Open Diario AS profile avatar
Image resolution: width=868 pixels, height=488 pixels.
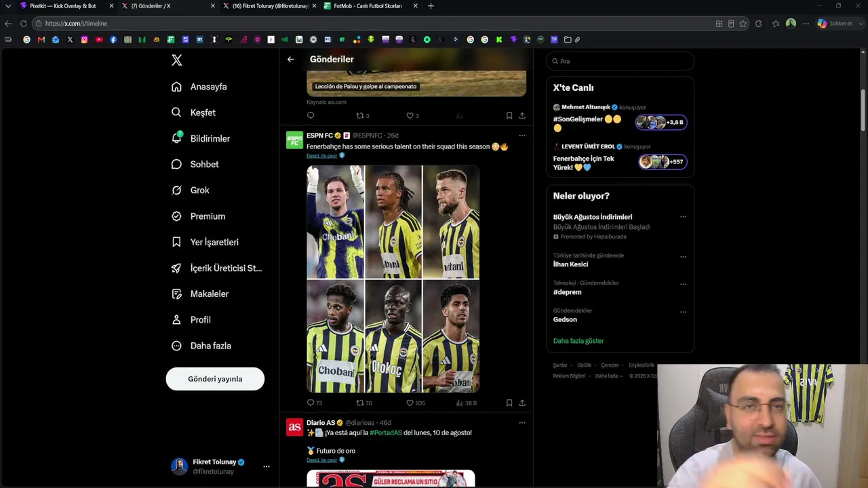point(294,427)
